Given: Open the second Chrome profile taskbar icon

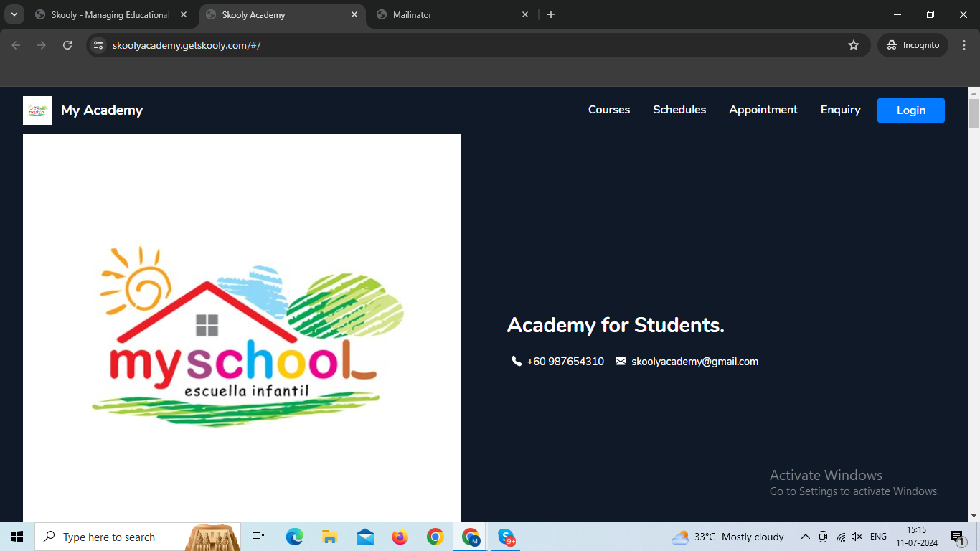Looking at the screenshot, I should [x=471, y=537].
